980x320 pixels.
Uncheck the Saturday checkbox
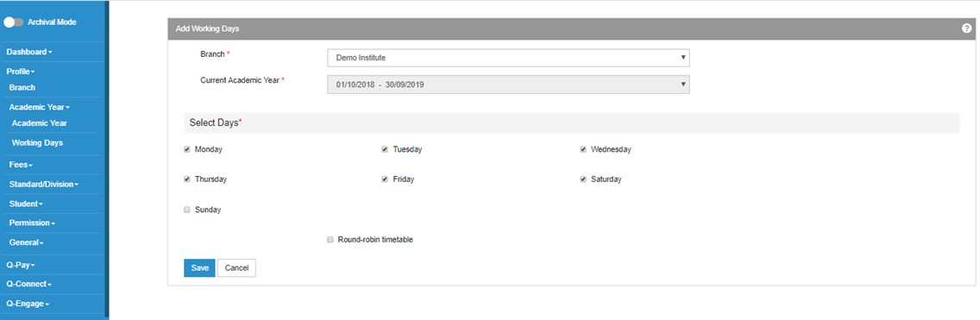point(583,179)
